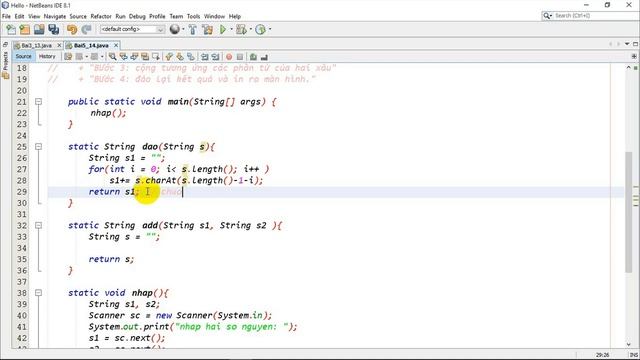Start debugging with the Debug Project icon
Viewport: 640px width, 360px height.
[241, 29]
